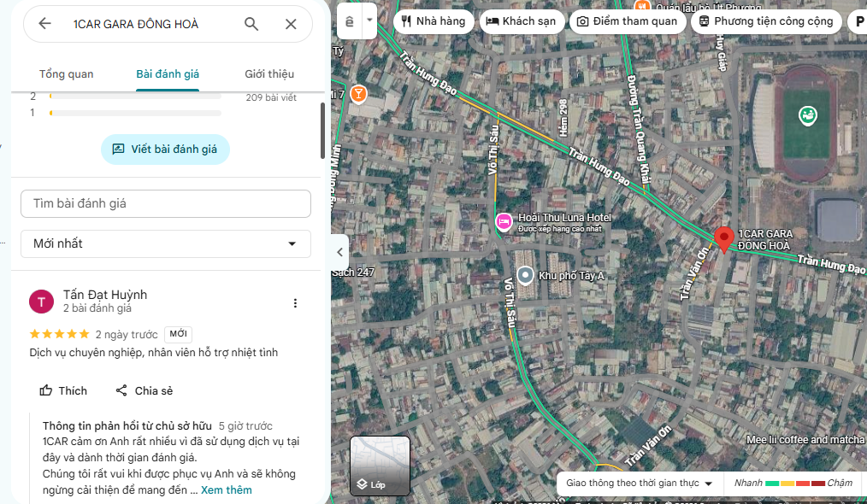
Task: Click the sidebar toggle icon above the map
Action: 350,21
